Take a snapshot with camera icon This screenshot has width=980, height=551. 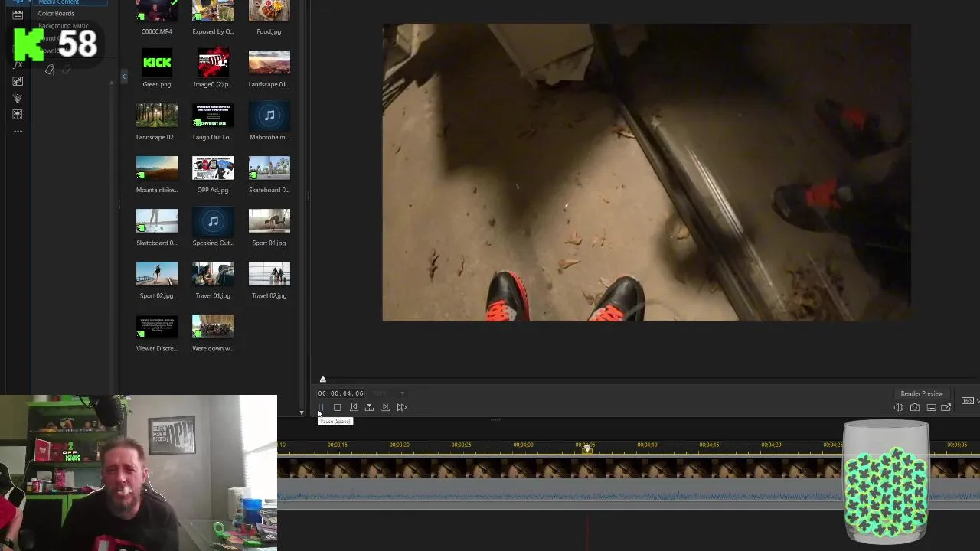click(914, 407)
